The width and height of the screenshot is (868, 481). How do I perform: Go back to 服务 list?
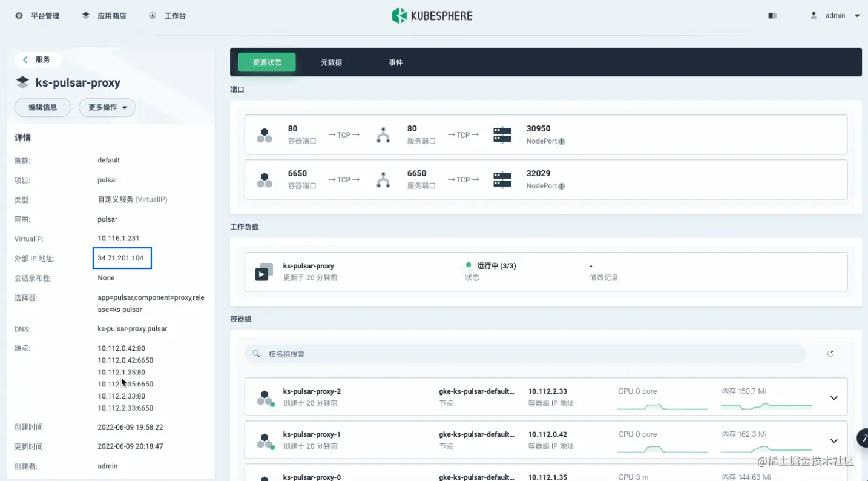coord(38,59)
